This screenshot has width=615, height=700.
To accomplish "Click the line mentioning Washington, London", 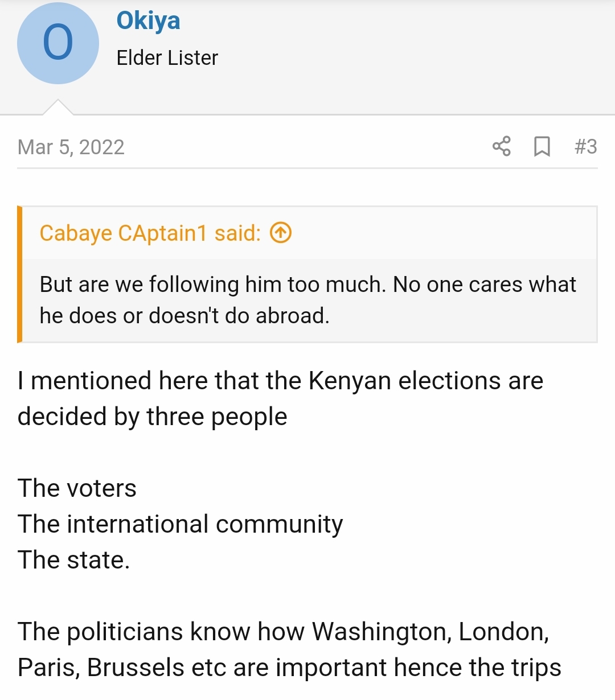I will [x=283, y=632].
